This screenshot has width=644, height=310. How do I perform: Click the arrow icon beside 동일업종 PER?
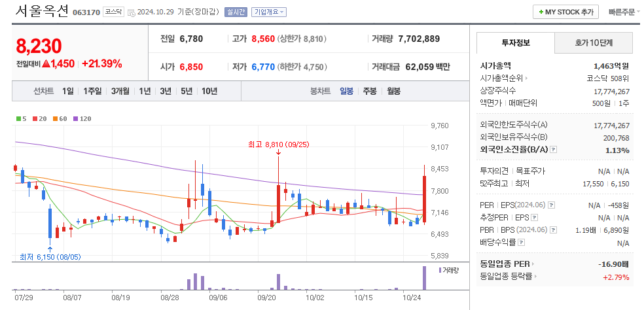click(x=533, y=264)
